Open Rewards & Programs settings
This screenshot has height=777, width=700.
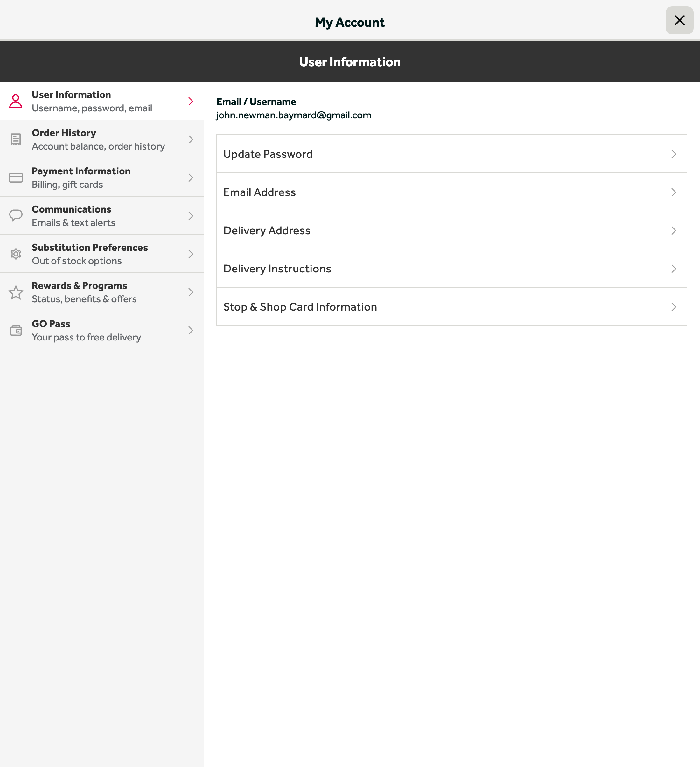click(101, 292)
